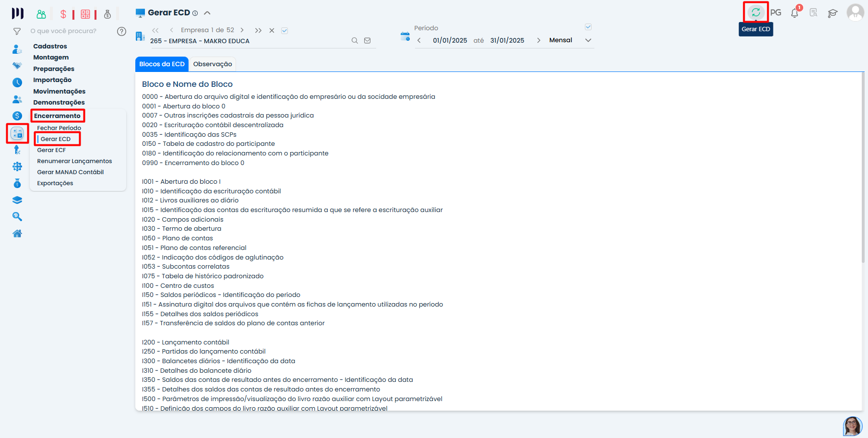The image size is (868, 438).
Task: Click the Gerar ECD refresh icon
Action: click(x=756, y=12)
